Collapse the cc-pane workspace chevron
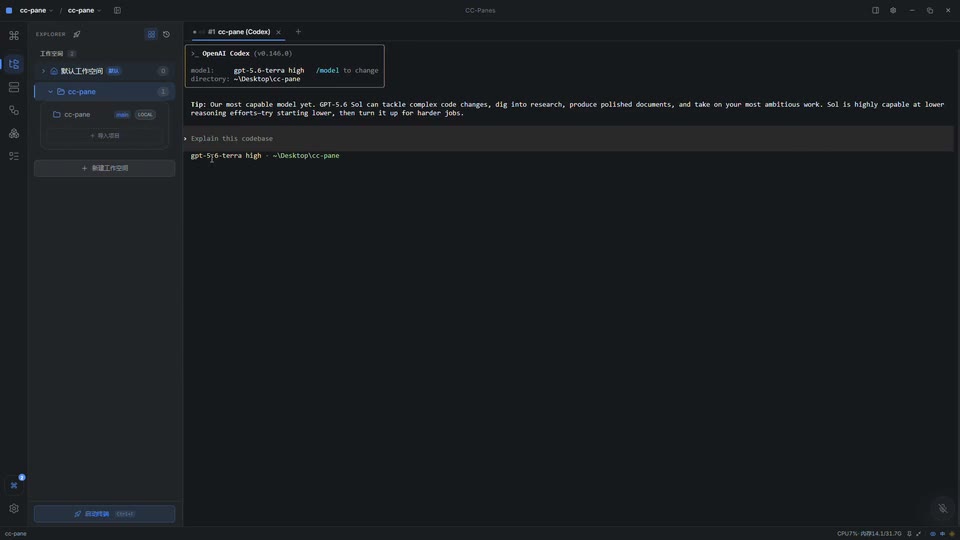 click(x=50, y=92)
